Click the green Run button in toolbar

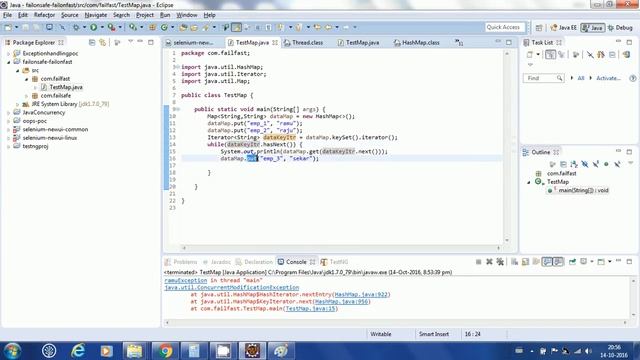[x=93, y=27]
